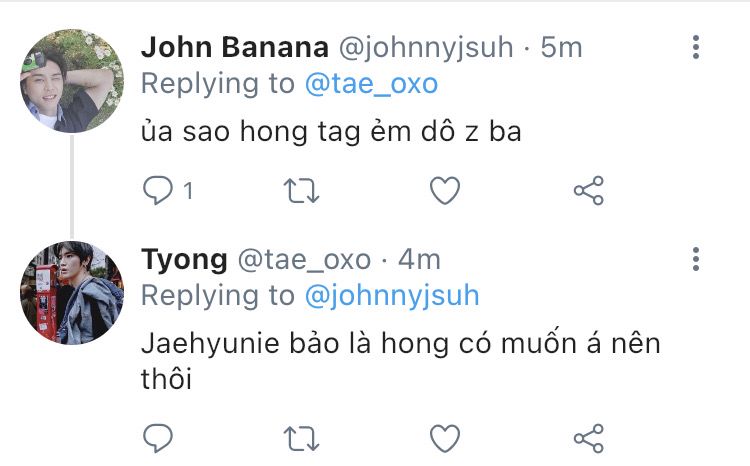Image resolution: width=750 pixels, height=466 pixels.
Task: Click the 4m timestamp
Action: pos(420,260)
